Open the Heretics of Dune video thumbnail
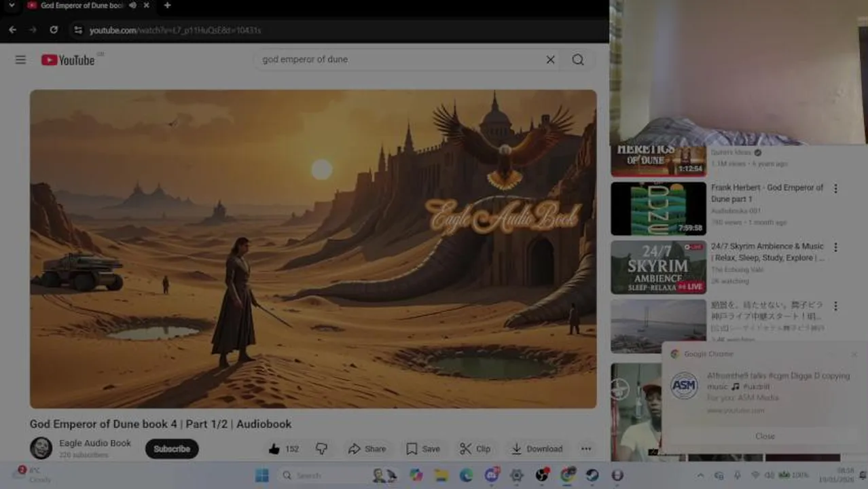 658,160
